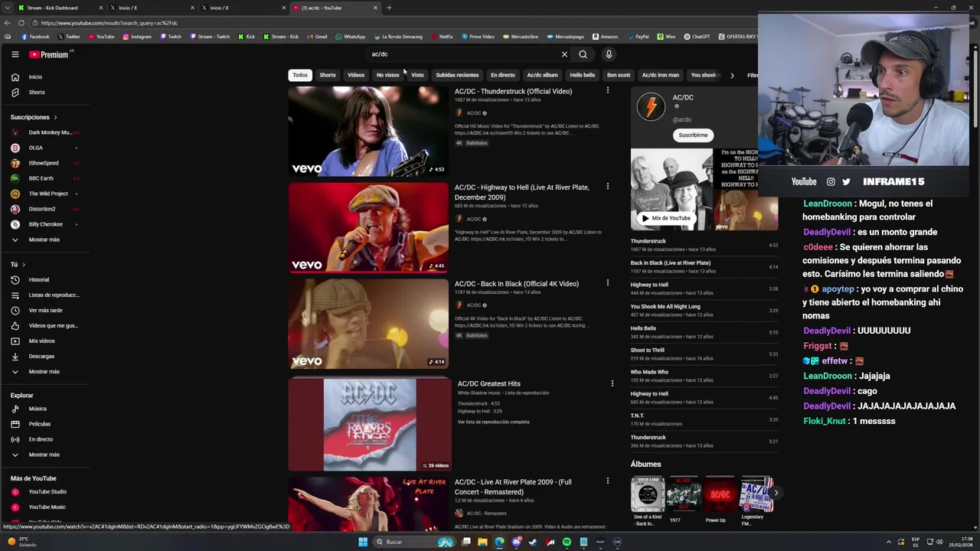The image size is (980, 551).
Task: Click the browser address bar URL
Action: pos(109,23)
